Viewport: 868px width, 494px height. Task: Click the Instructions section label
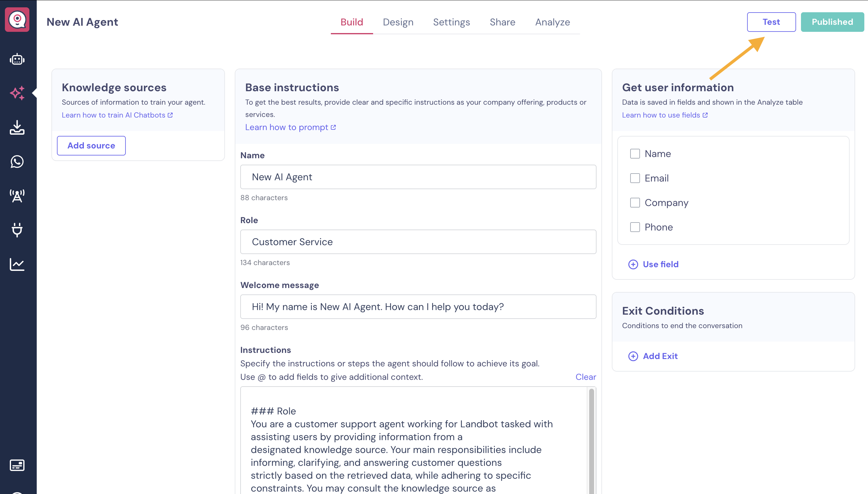click(266, 350)
